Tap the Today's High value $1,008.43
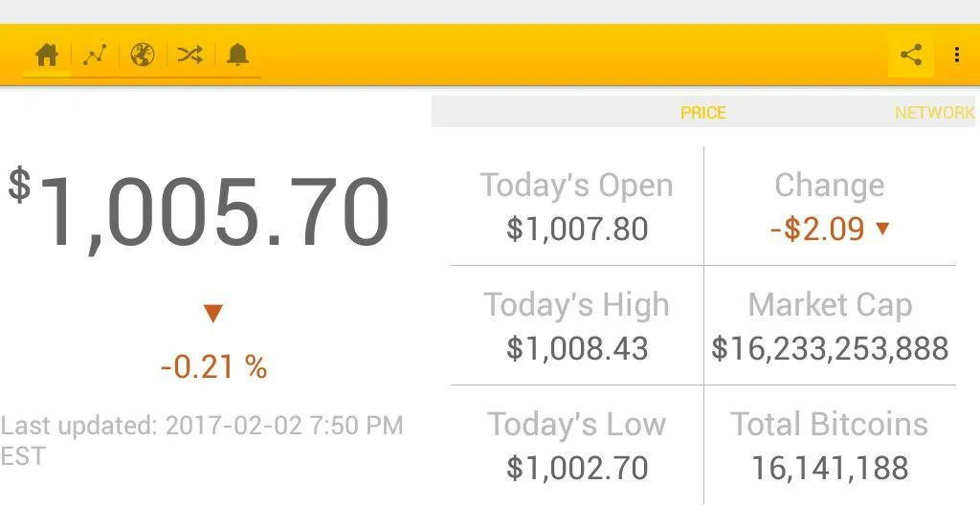 [x=577, y=348]
